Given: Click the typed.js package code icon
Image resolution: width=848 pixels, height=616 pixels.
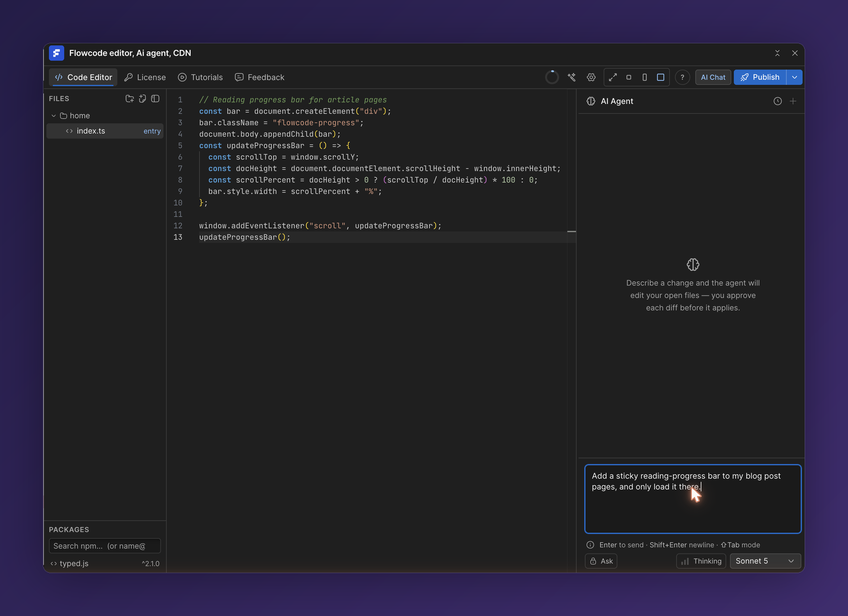Looking at the screenshot, I should [x=54, y=564].
